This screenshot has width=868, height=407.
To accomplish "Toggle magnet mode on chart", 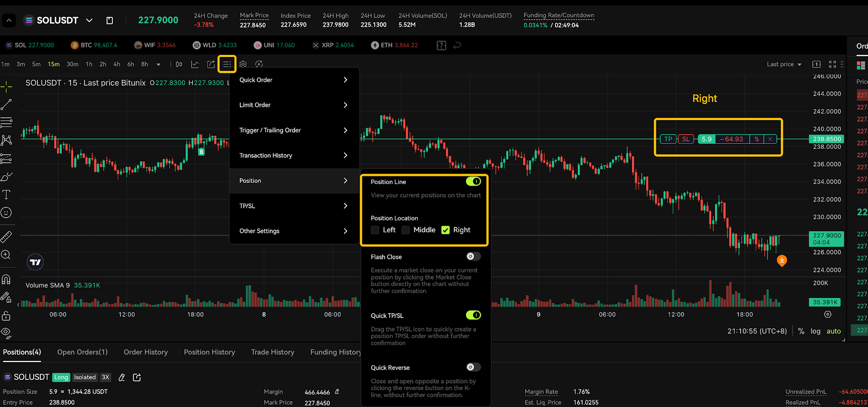I will (6, 279).
